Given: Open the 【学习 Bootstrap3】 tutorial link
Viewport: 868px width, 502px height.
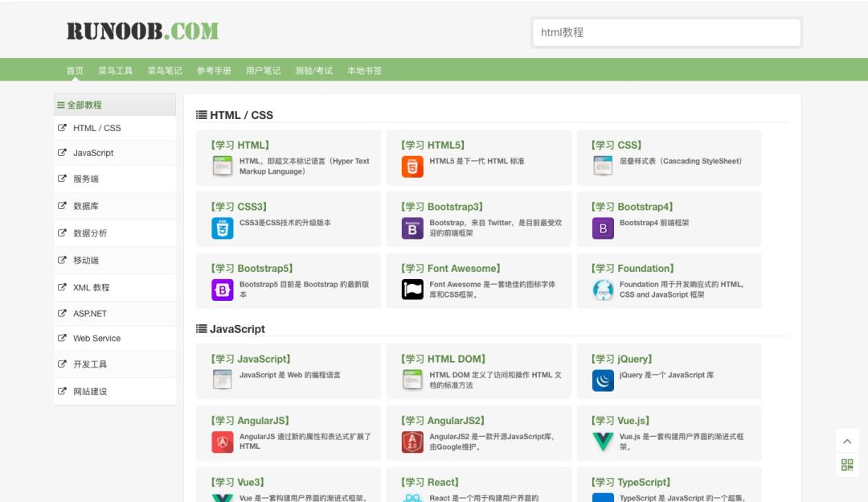Looking at the screenshot, I should tap(442, 207).
